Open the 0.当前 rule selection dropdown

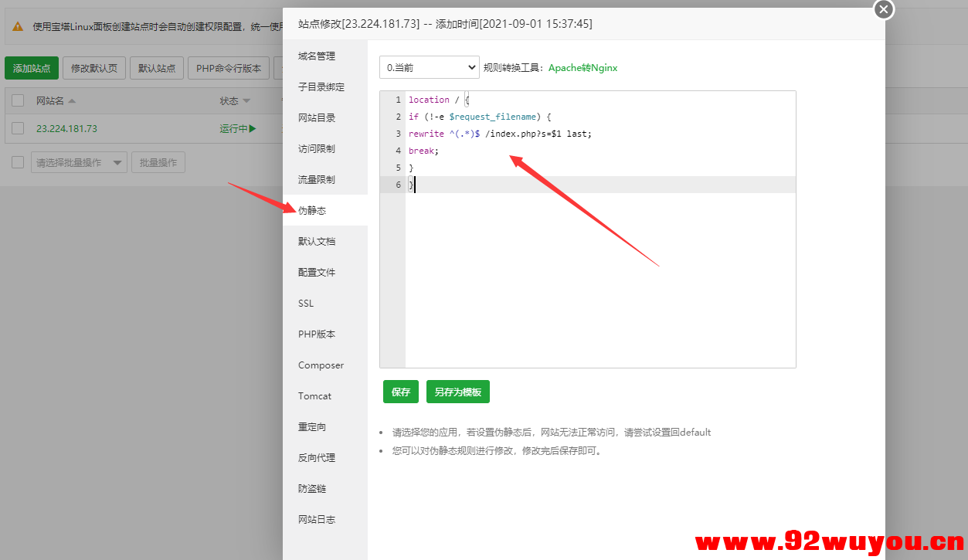(429, 67)
